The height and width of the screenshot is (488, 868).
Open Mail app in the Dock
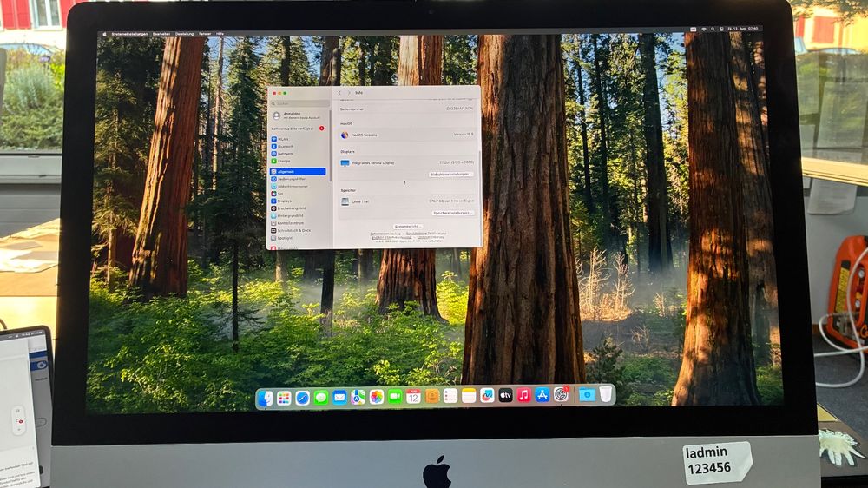coord(339,397)
